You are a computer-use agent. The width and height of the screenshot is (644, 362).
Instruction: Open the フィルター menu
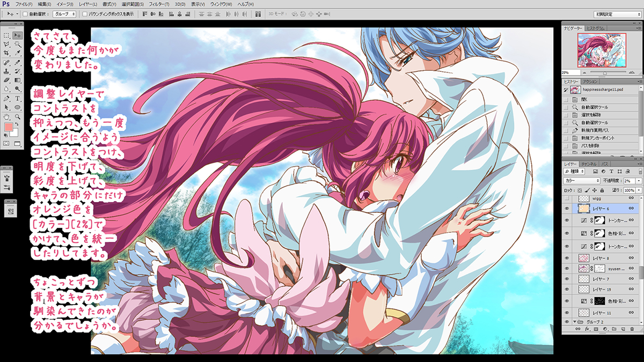pyautogui.click(x=157, y=4)
